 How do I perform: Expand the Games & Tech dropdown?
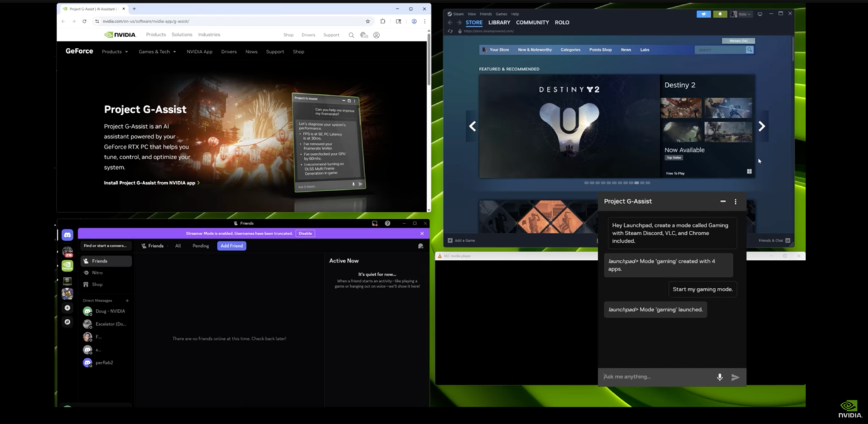point(157,52)
